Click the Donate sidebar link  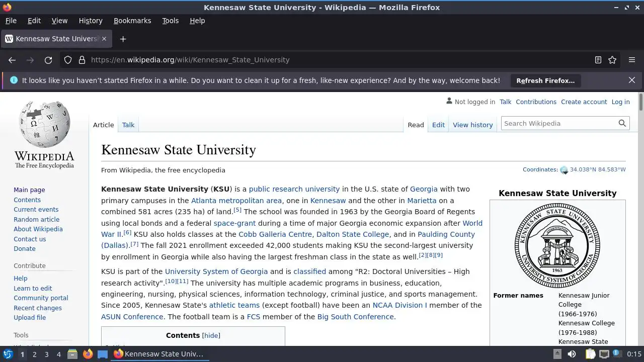coord(25,249)
